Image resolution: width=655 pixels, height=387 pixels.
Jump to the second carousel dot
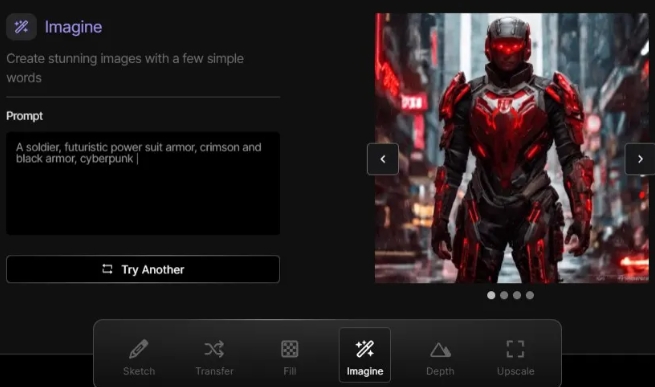[504, 295]
